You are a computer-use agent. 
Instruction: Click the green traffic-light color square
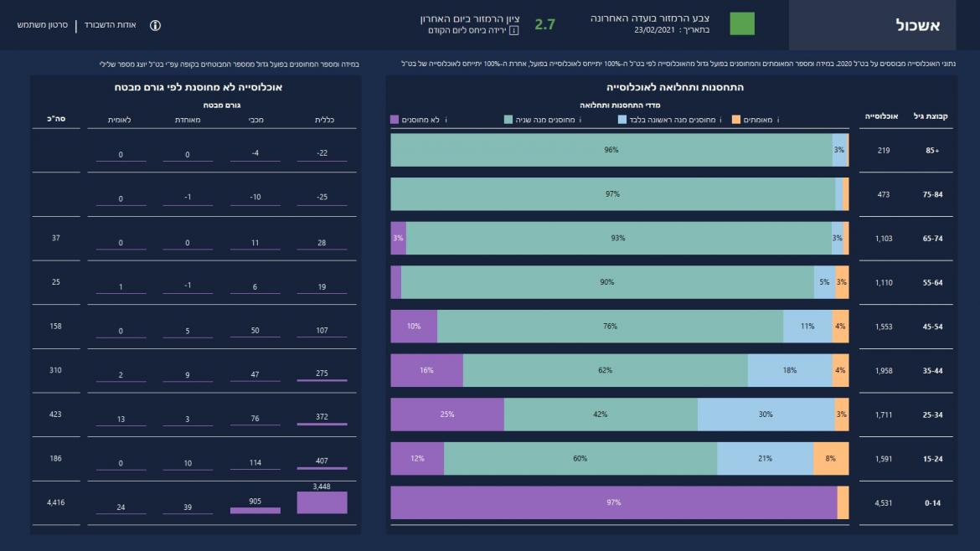point(742,24)
